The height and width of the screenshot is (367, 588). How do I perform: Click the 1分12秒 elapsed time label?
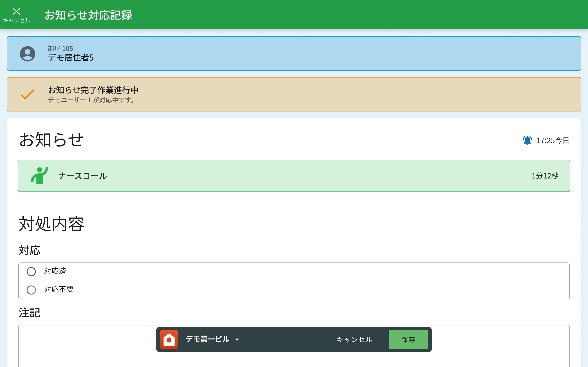(545, 176)
